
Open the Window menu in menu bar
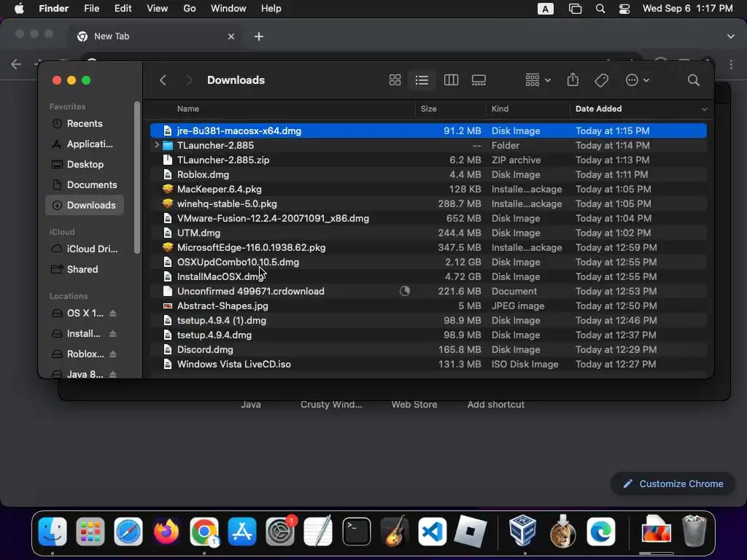(228, 9)
